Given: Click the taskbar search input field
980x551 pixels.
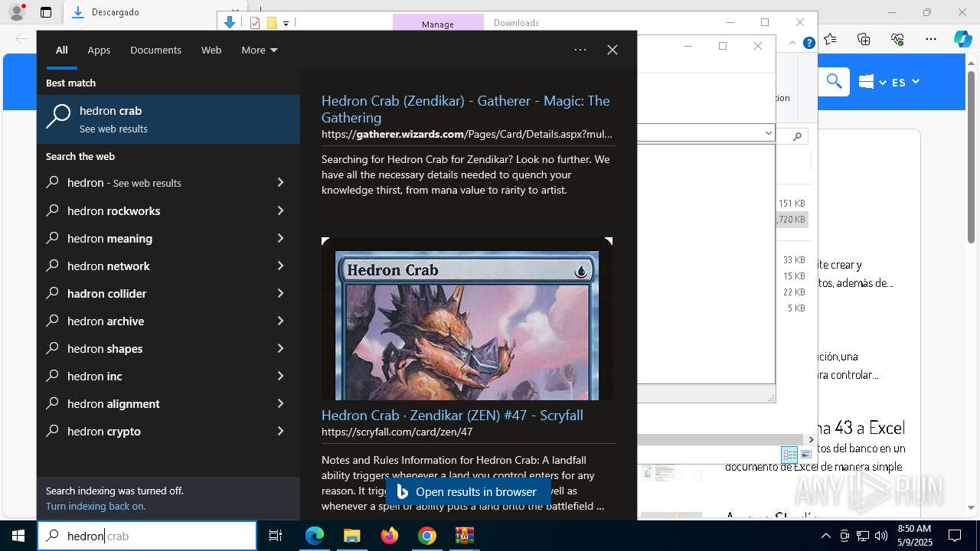Looking at the screenshot, I should pos(147,536).
